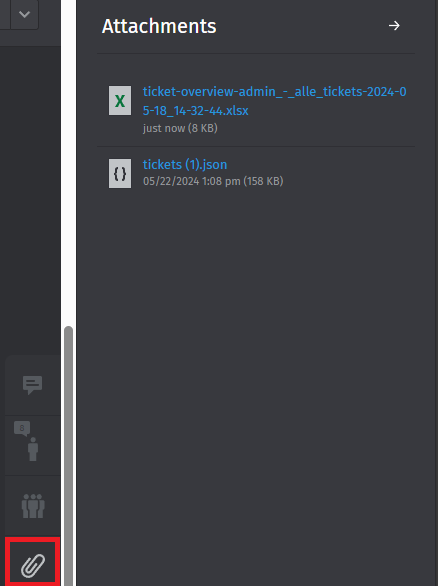Click the dark ticket content area on left
Viewport: 438px width, 586px height.
[x=30, y=198]
